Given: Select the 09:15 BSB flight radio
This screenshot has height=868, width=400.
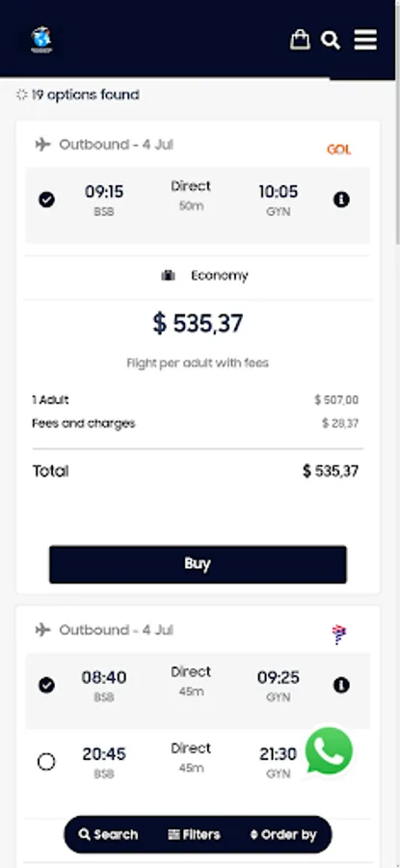Looking at the screenshot, I should point(47,200).
